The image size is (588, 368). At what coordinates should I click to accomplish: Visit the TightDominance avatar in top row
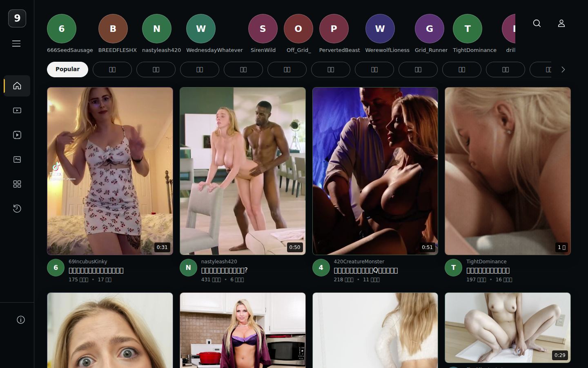[x=468, y=29]
